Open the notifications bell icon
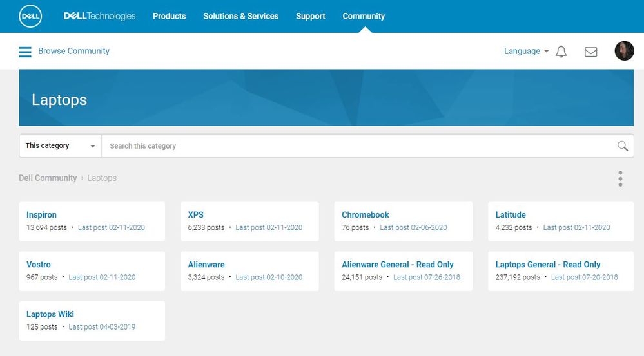This screenshot has width=644, height=356. tap(561, 52)
